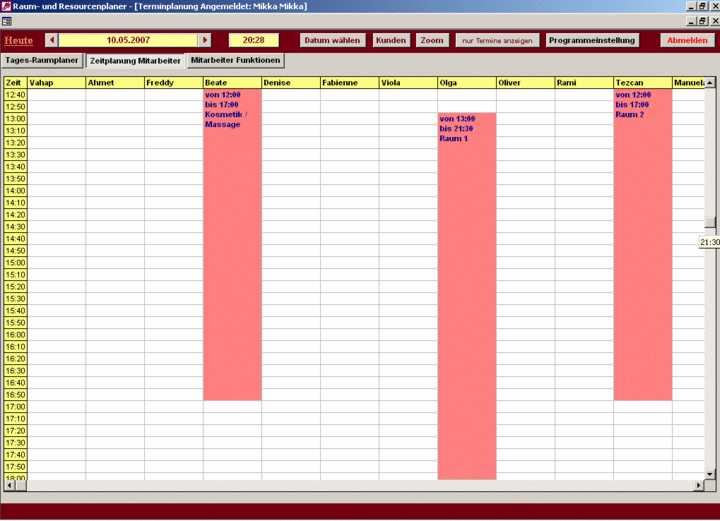The image size is (720, 521).
Task: Click the 13:30 time row label
Action: (x=16, y=155)
